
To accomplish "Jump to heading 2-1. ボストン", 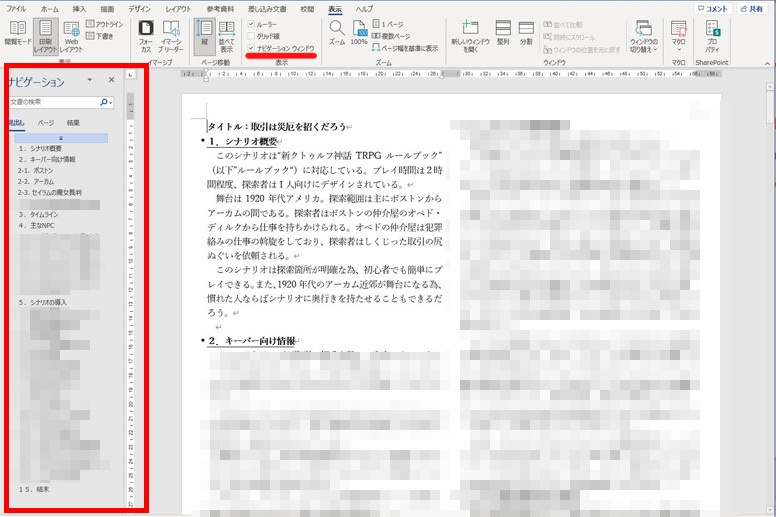I will [36, 171].
